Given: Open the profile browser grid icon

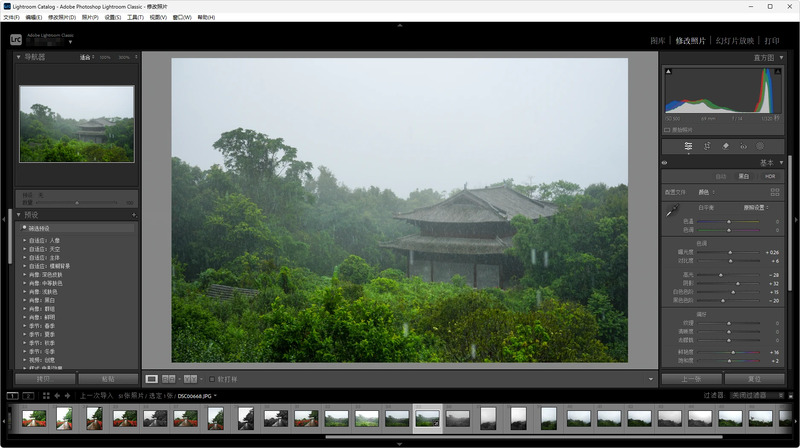Looking at the screenshot, I should (775, 191).
